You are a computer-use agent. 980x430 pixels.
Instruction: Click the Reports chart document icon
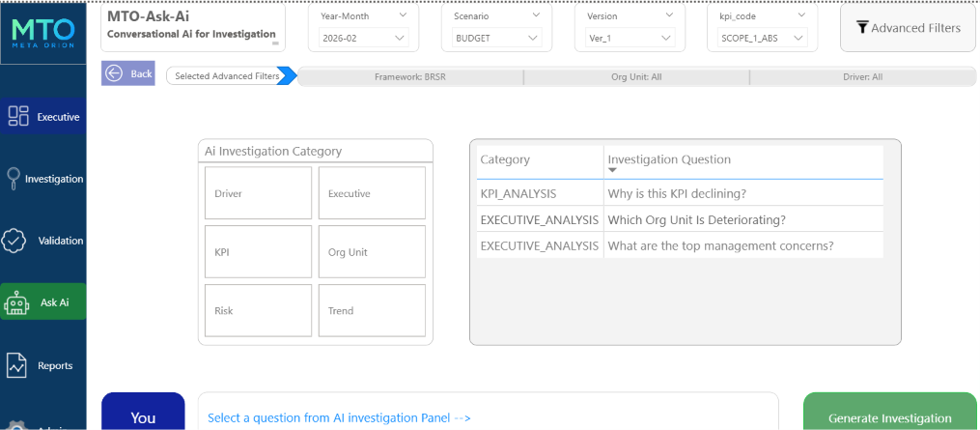16,365
